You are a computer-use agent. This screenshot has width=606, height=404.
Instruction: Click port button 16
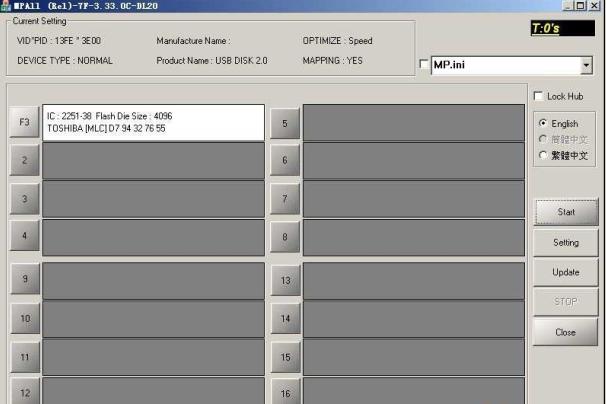[x=286, y=392]
